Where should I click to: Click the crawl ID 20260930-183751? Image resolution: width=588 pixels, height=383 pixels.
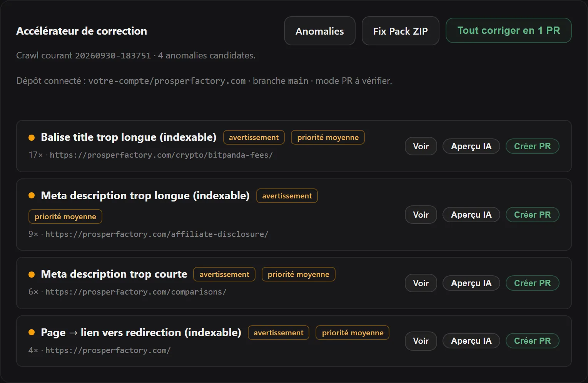coord(113,55)
